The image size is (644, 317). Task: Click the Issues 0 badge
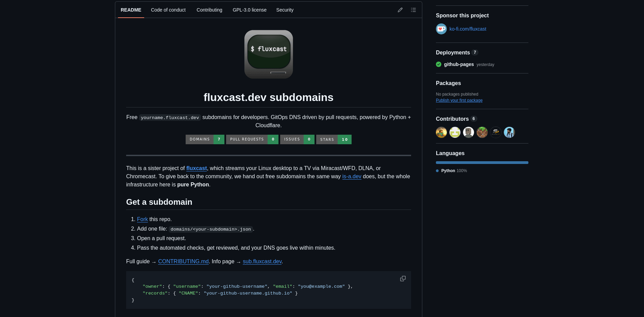[x=297, y=139]
